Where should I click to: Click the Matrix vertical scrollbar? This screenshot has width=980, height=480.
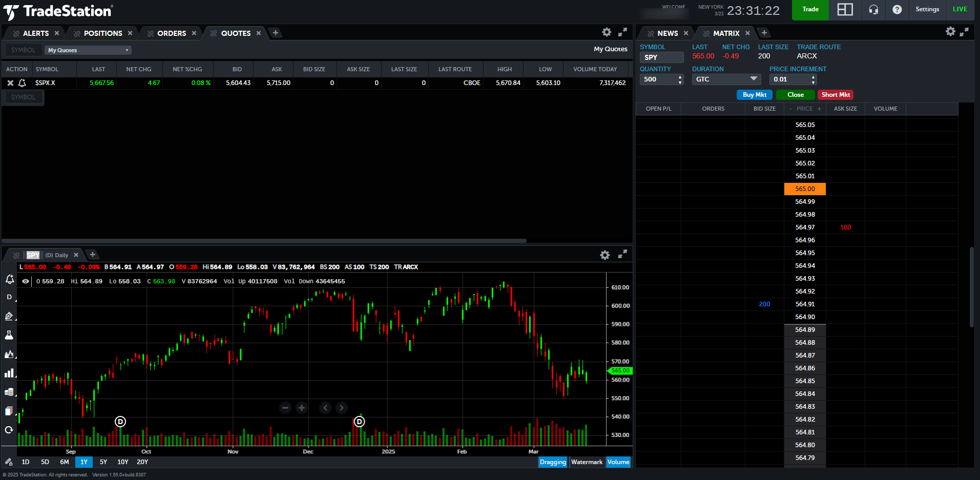(971, 287)
